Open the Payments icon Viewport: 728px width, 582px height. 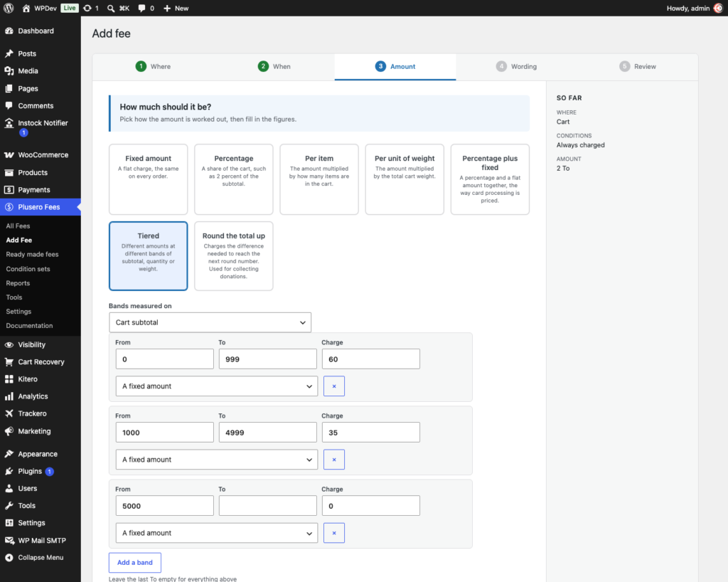[x=9, y=189]
